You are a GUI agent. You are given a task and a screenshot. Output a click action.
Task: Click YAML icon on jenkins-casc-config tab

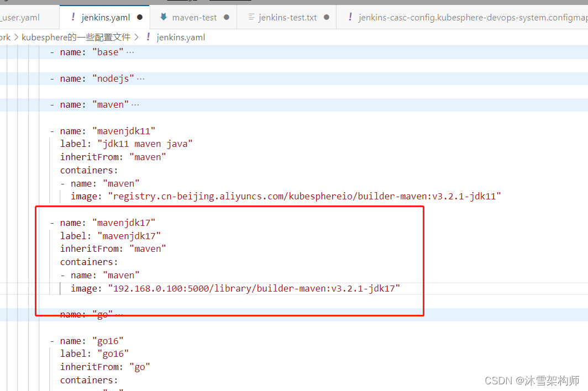[x=350, y=17]
